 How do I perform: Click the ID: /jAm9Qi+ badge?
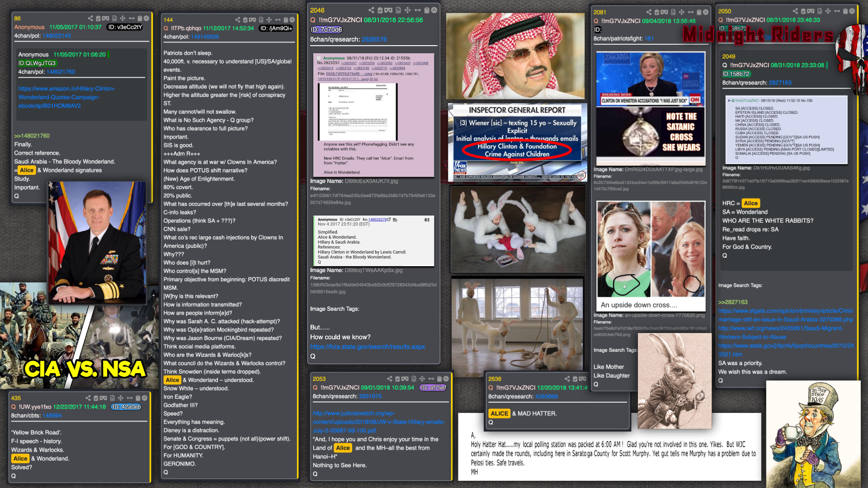(276, 28)
